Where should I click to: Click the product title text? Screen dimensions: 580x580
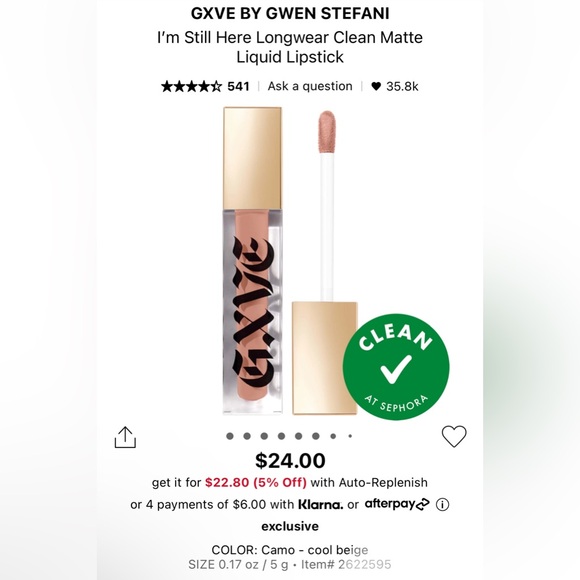click(290, 47)
